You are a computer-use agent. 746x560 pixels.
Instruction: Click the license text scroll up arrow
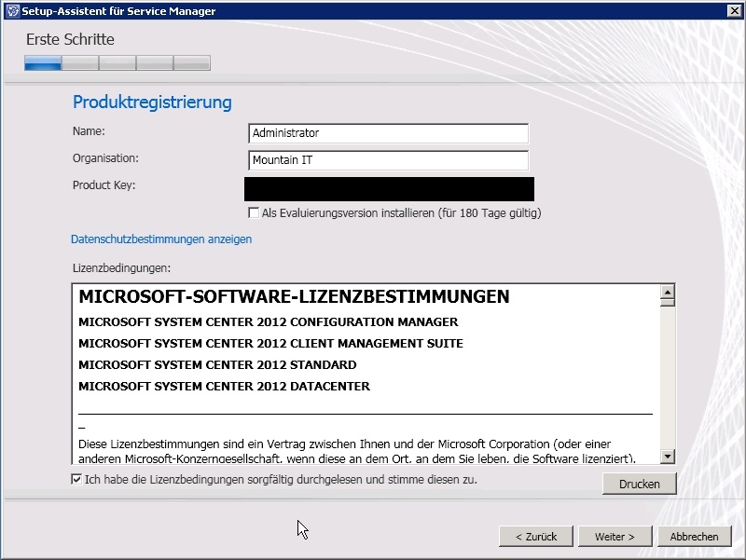(667, 294)
